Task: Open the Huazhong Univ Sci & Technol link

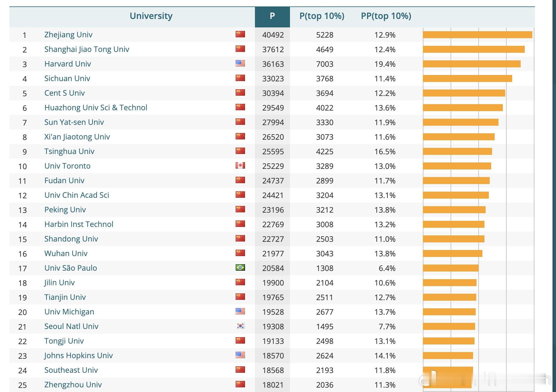Action: [96, 108]
